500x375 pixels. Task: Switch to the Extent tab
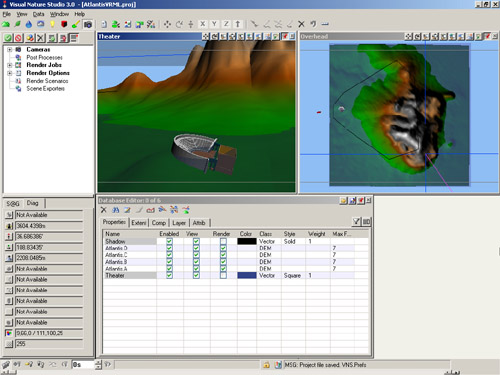click(x=139, y=223)
